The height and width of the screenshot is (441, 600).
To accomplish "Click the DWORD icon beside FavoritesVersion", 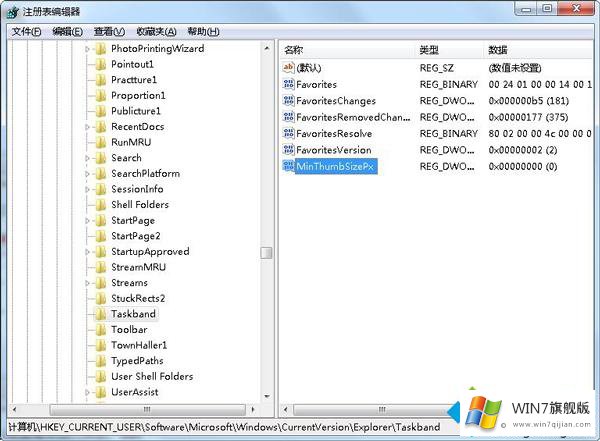I will (288, 150).
